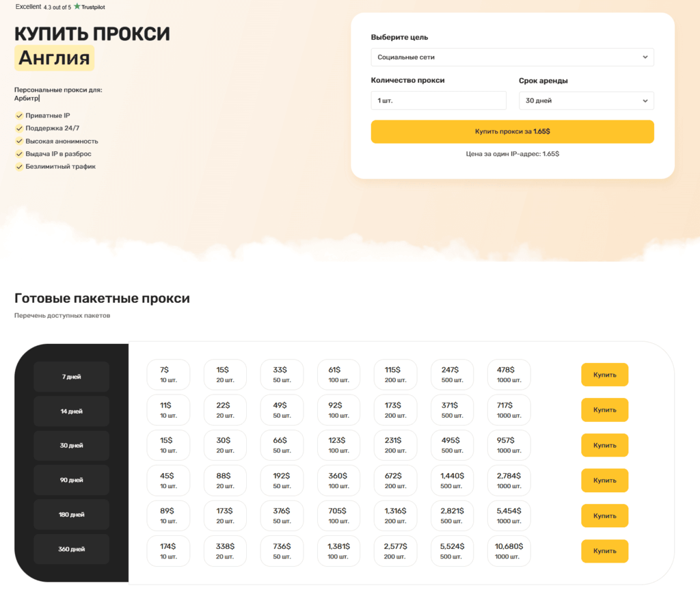Choose the 33$ 50 шт. package
This screenshot has height=590, width=700.
point(282,375)
